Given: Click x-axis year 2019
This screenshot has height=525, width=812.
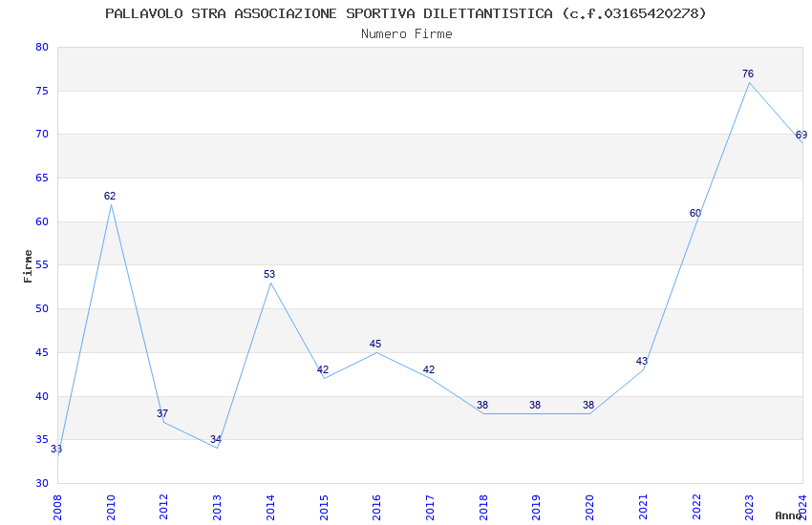Looking at the screenshot, I should pos(537,508).
